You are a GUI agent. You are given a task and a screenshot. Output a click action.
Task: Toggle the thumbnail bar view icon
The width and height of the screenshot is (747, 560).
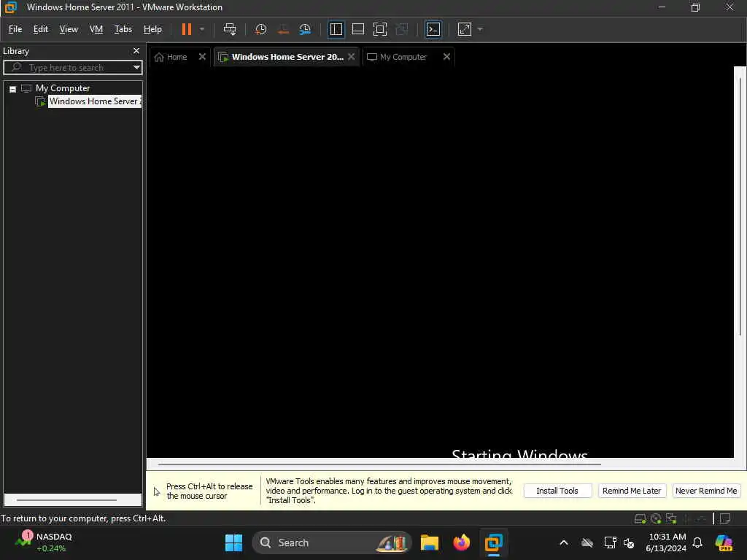coord(357,29)
